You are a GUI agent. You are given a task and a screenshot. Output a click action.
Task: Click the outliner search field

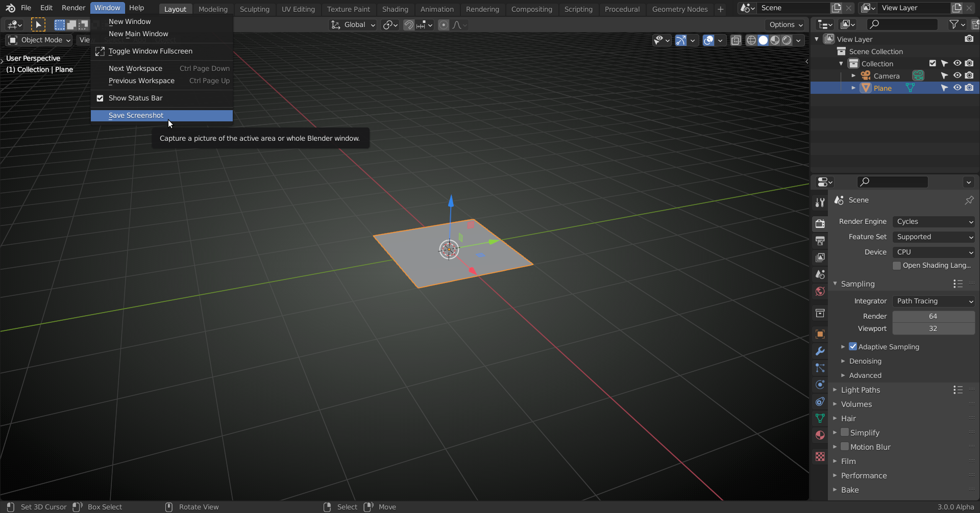click(902, 24)
